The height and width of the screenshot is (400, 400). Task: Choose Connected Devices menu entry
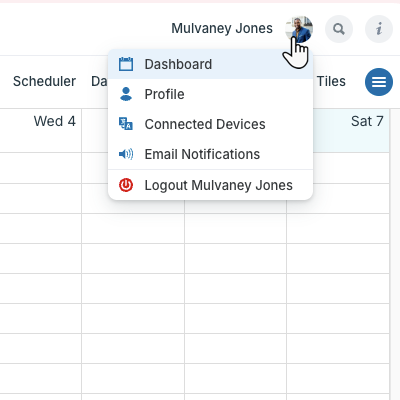click(x=211, y=124)
